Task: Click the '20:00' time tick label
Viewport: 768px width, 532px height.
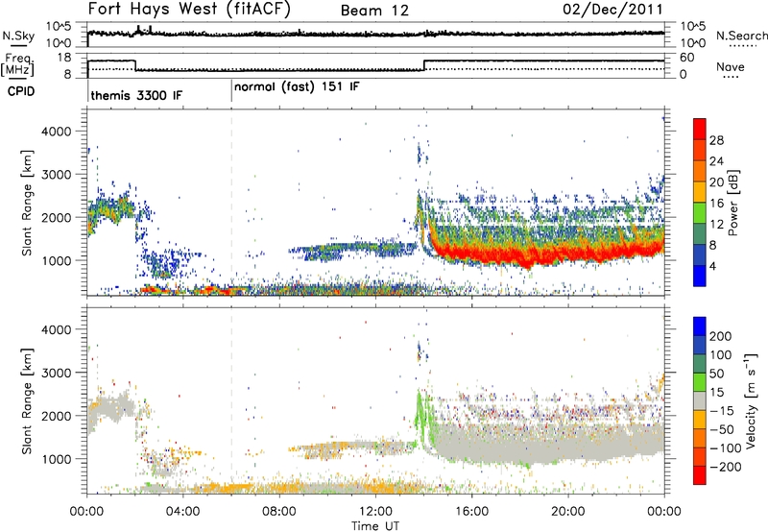Action: [x=567, y=512]
